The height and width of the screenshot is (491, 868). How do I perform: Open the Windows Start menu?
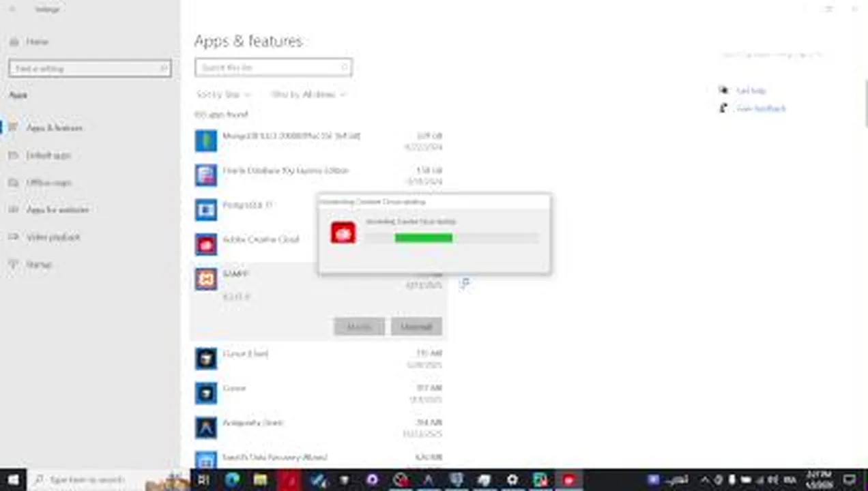13,480
